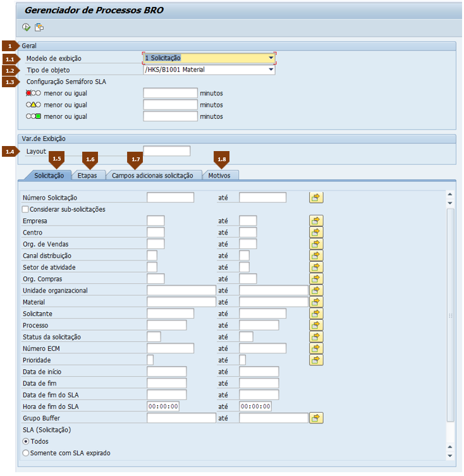Open multiple selection for Empresa
464x476 pixels.
(x=316, y=221)
